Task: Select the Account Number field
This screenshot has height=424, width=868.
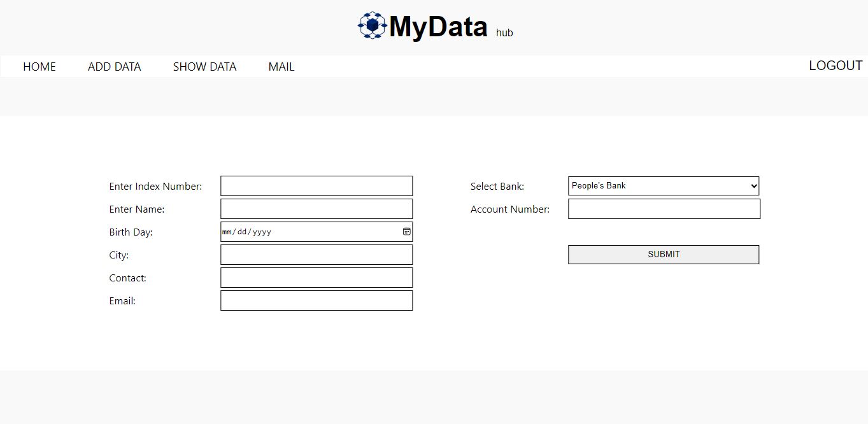Action: click(664, 208)
